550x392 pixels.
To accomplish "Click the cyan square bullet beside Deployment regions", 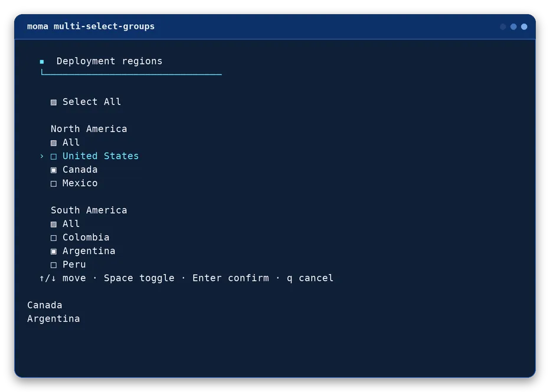I will click(x=42, y=62).
